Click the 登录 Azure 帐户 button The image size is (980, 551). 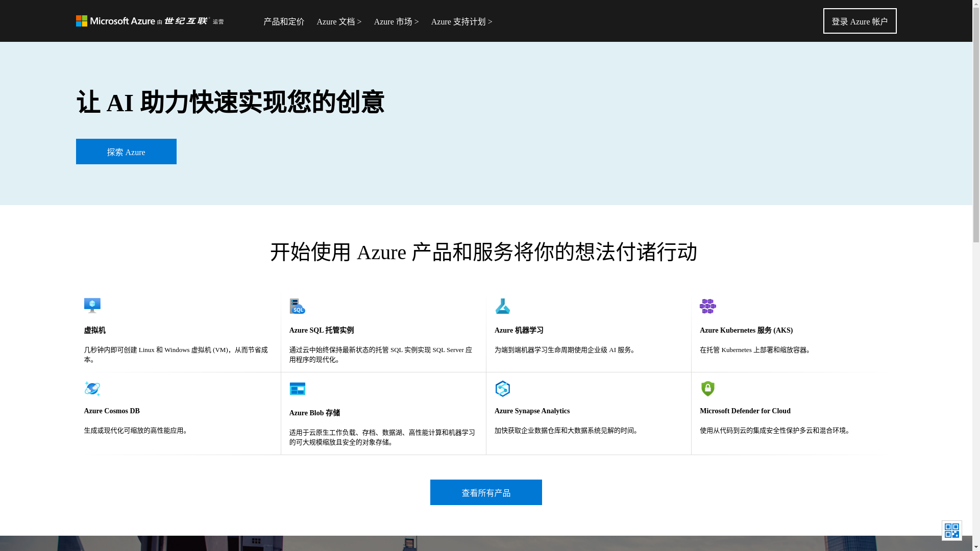tap(860, 21)
